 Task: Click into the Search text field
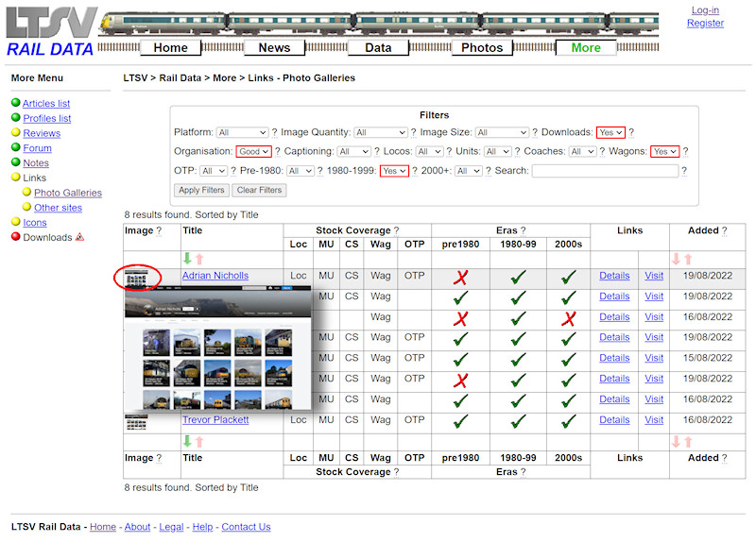coord(605,171)
